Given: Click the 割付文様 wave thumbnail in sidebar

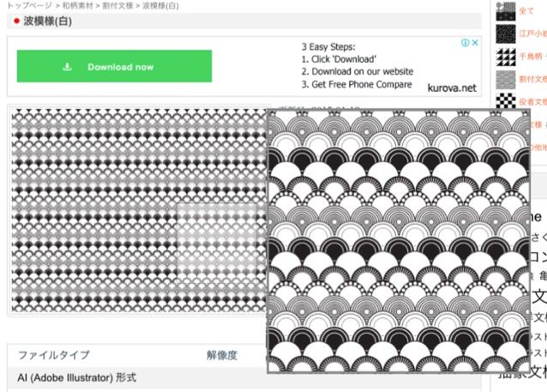Looking at the screenshot, I should [506, 80].
